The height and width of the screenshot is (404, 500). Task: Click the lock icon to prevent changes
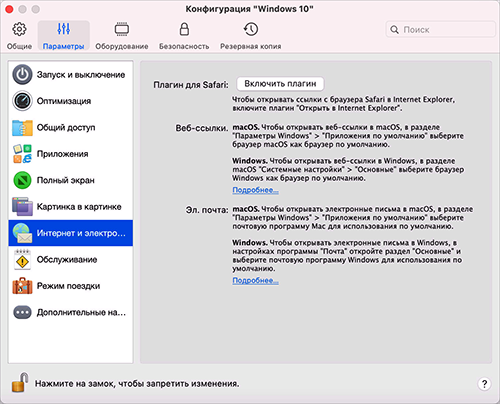(x=20, y=383)
